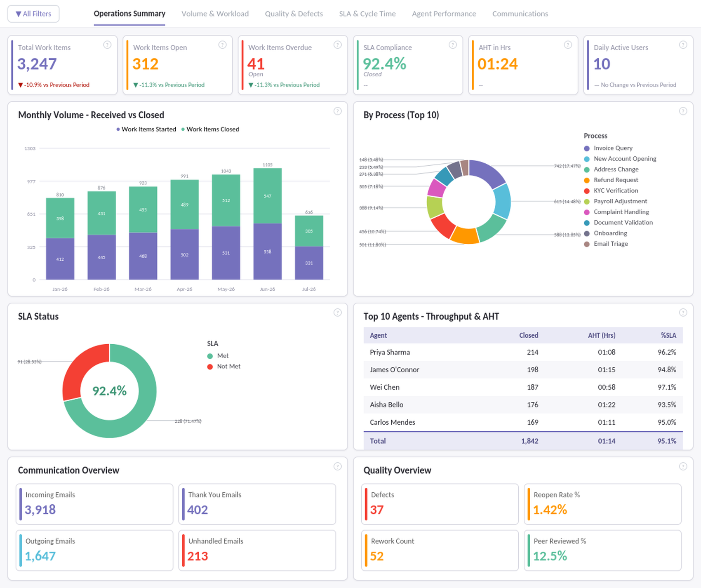This screenshot has height=588, width=701.
Task: Open the All Filters dropdown
Action: pos(33,14)
